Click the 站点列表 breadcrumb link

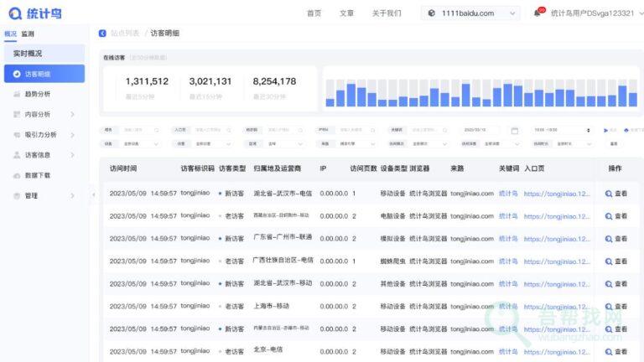[125, 33]
